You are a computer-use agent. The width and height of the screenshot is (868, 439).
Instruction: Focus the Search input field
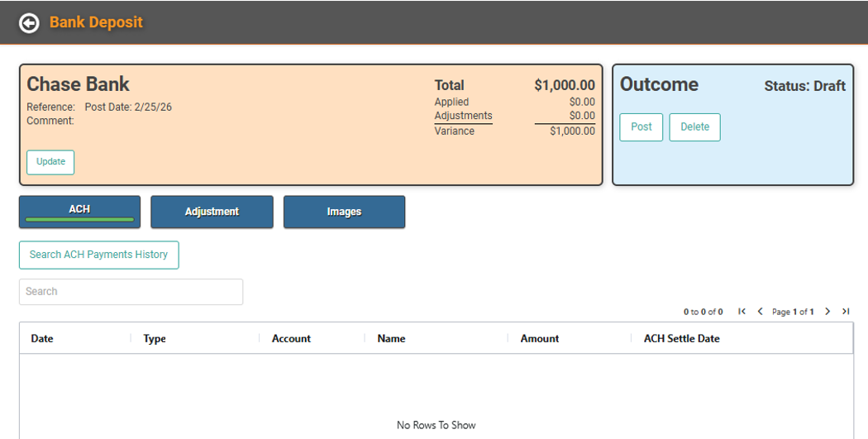(x=131, y=292)
